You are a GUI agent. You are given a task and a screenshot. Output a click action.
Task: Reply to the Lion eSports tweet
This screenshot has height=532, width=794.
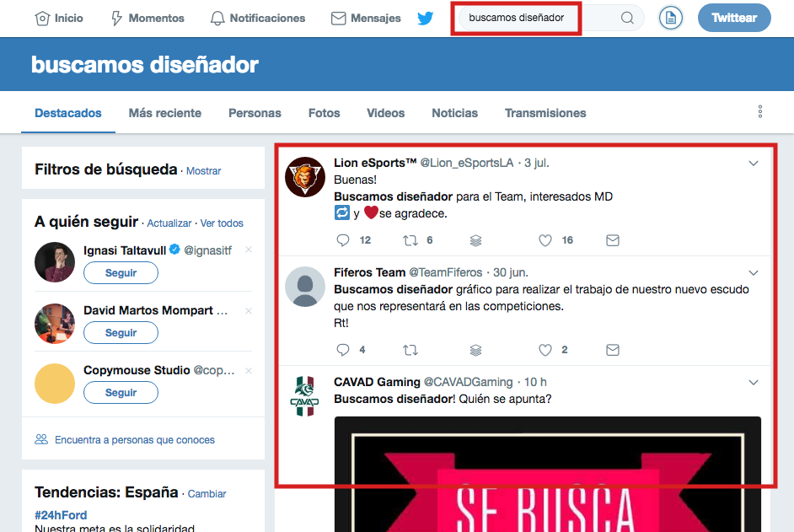pyautogui.click(x=343, y=240)
